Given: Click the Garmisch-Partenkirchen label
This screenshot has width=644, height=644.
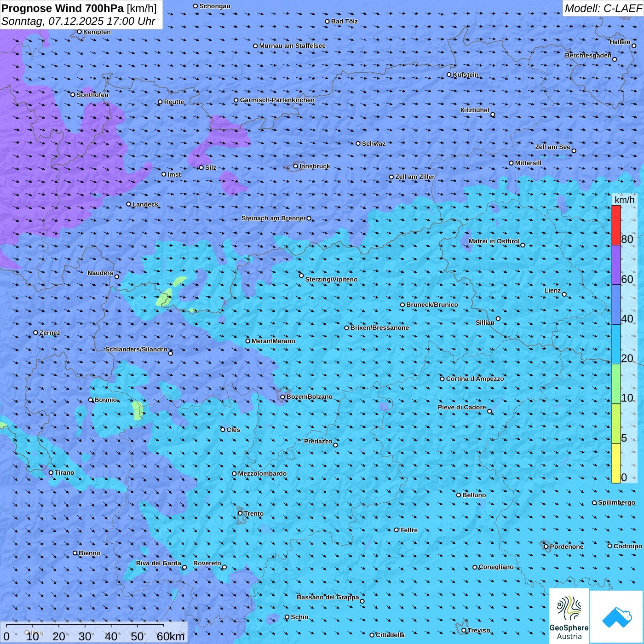Looking at the screenshot, I should point(277,100).
